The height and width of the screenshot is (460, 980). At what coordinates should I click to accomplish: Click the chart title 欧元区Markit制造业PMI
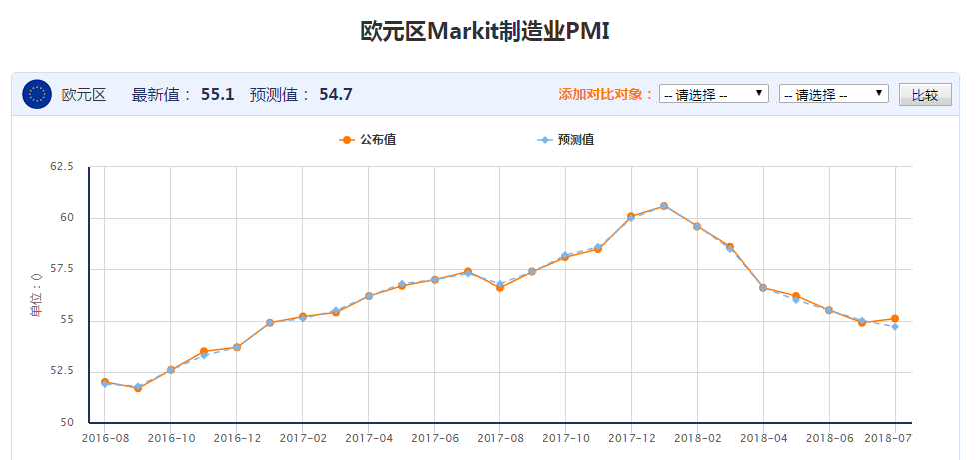485,31
